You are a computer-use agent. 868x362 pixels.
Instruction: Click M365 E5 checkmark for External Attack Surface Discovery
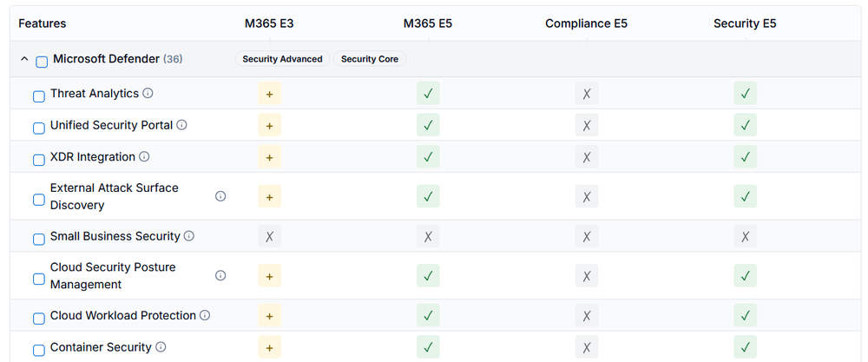428,196
